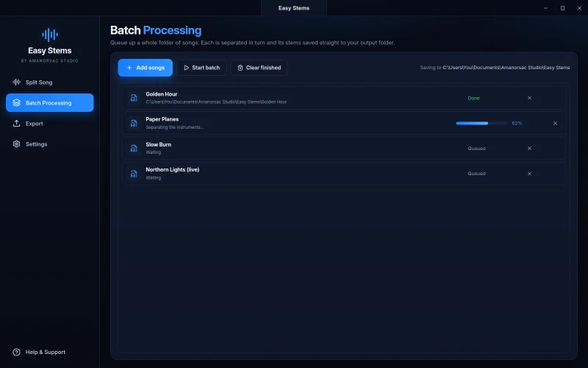Viewport: 588px width, 368px height.
Task: Click the Waiting text under Slow Burn
Action: (154, 152)
